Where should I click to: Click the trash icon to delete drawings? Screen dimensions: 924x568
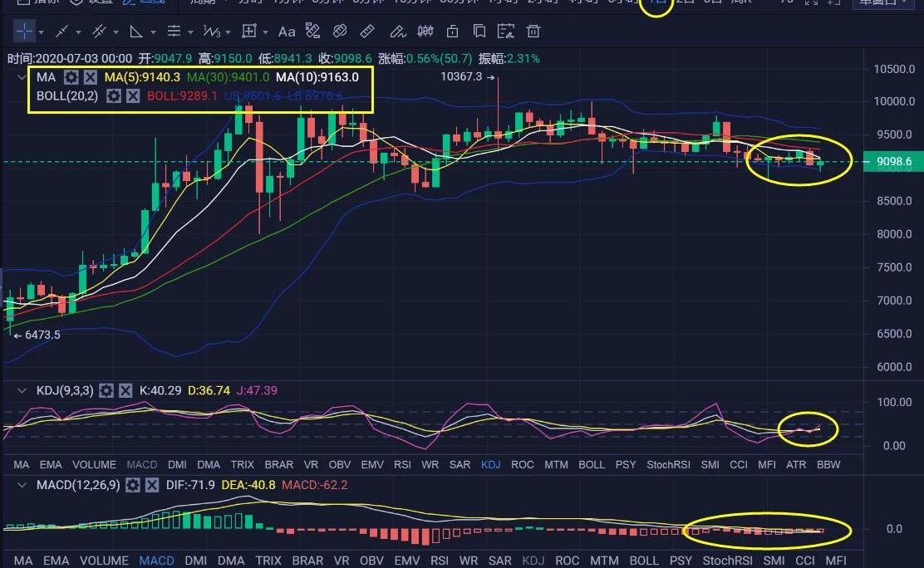[x=533, y=32]
